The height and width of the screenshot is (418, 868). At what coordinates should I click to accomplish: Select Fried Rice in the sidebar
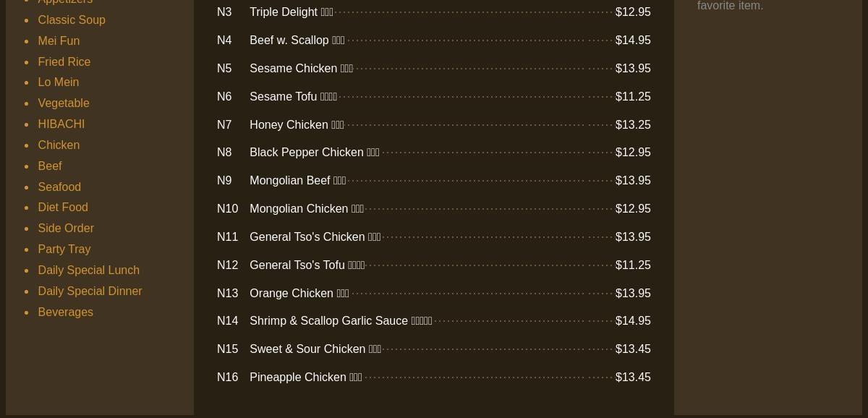click(64, 62)
